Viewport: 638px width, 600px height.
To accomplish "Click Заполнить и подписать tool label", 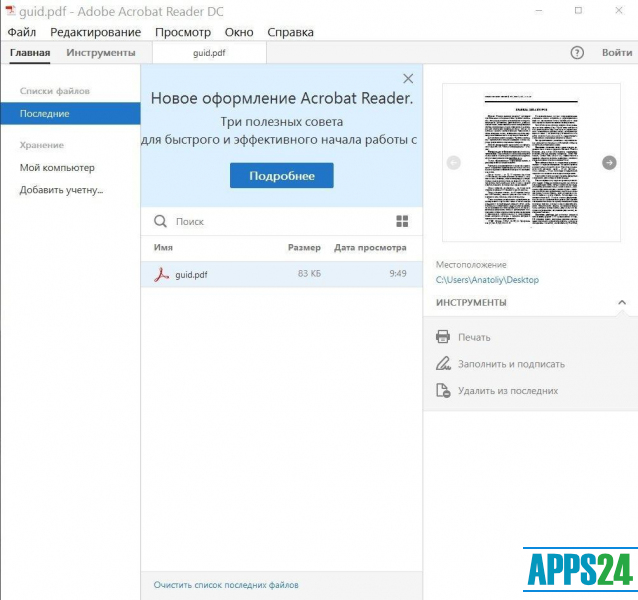I will [x=511, y=364].
